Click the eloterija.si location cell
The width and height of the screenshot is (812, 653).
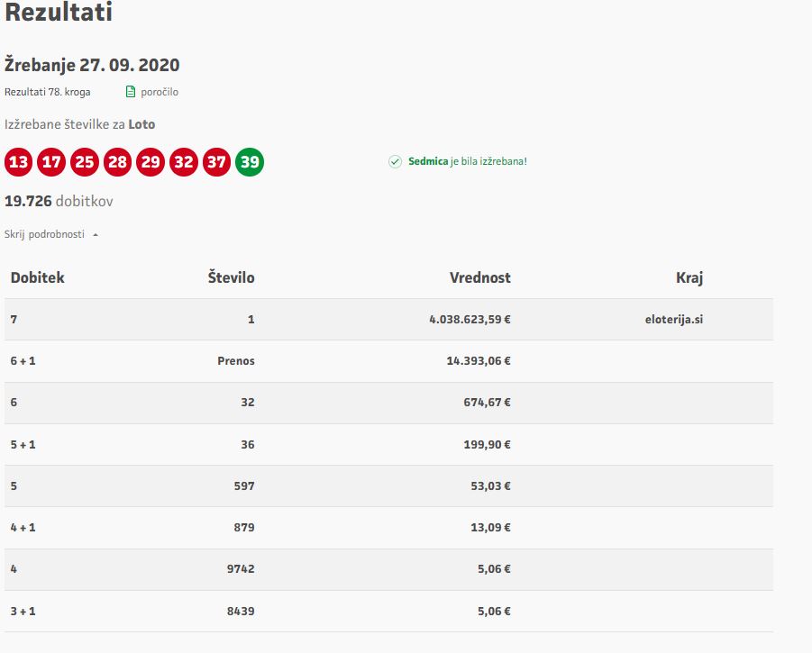[674, 319]
